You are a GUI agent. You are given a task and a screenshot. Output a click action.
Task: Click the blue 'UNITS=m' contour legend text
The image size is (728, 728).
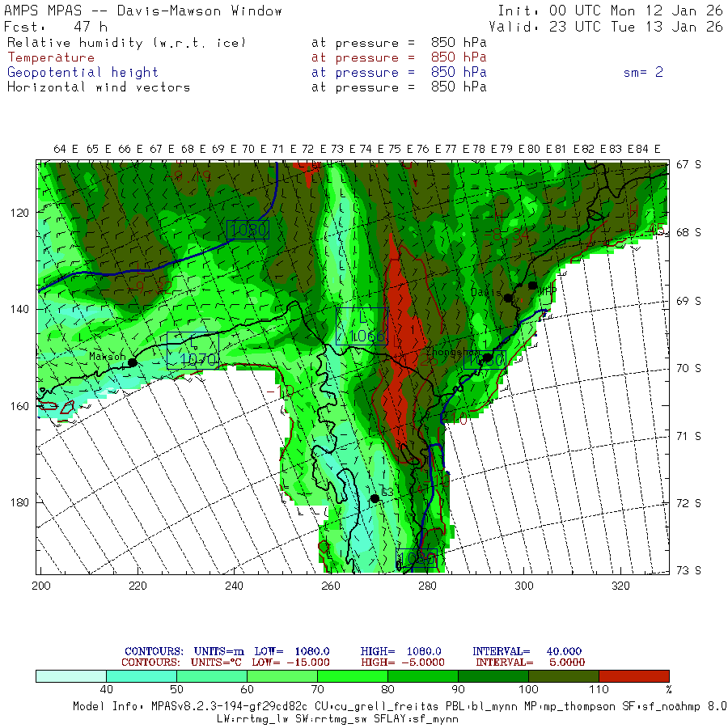pos(218,651)
